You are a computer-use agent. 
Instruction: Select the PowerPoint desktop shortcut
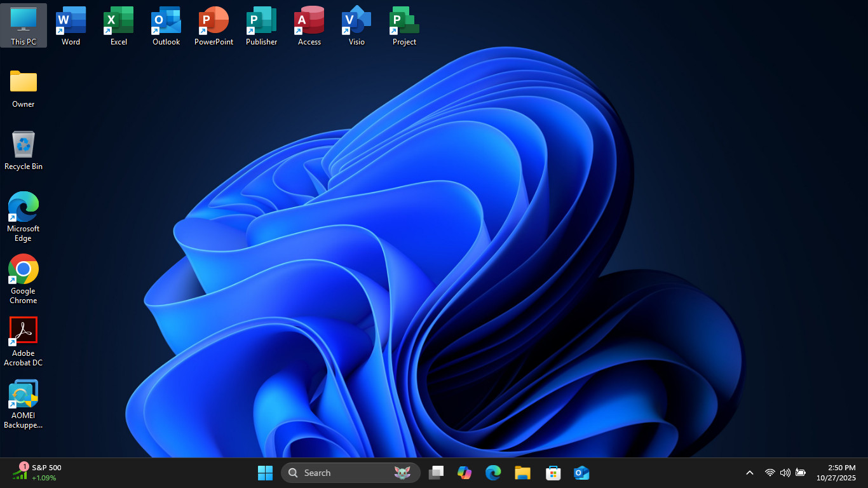pyautogui.click(x=214, y=25)
